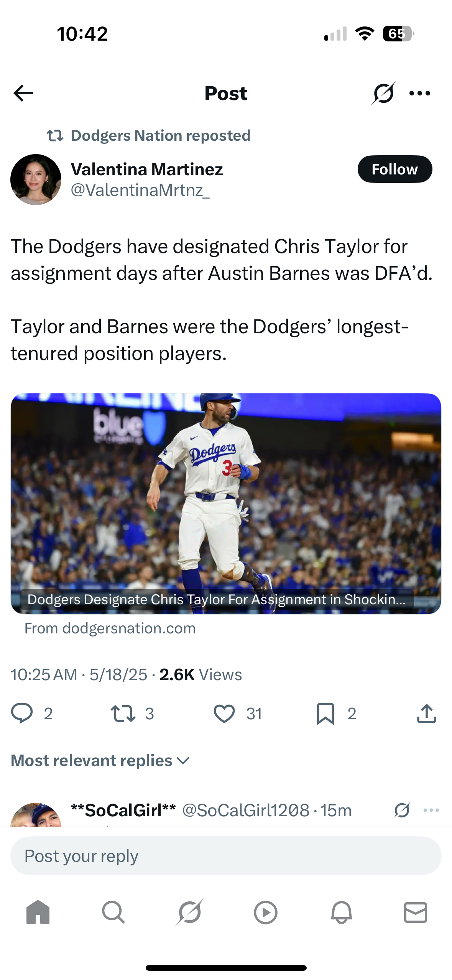Viewport: 452px width, 980px height.
Task: Tap the share upload icon
Action: coord(427,714)
